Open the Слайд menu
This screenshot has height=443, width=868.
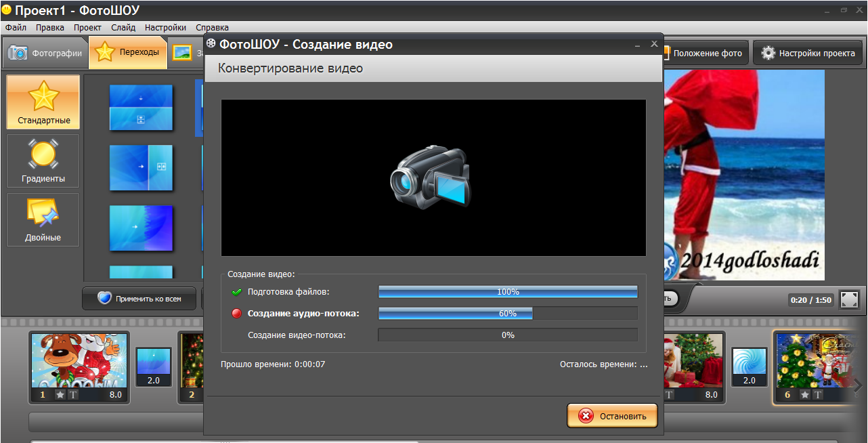(123, 28)
